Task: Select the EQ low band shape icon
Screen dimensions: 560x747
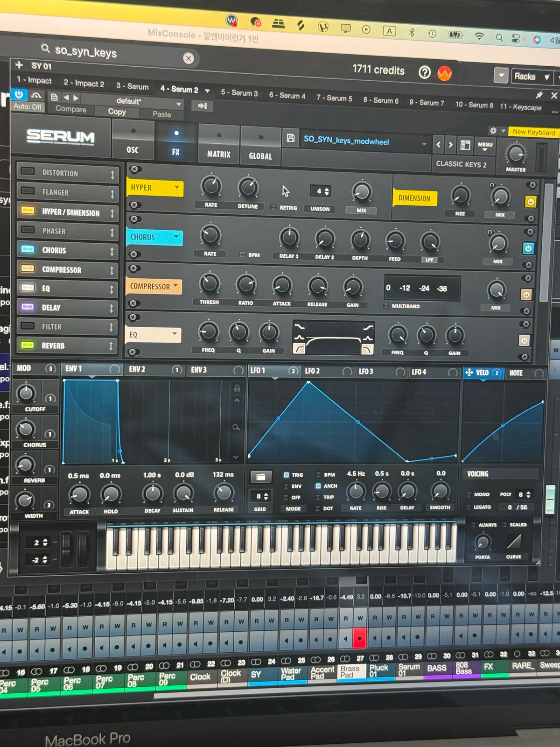Action: pyautogui.click(x=299, y=348)
